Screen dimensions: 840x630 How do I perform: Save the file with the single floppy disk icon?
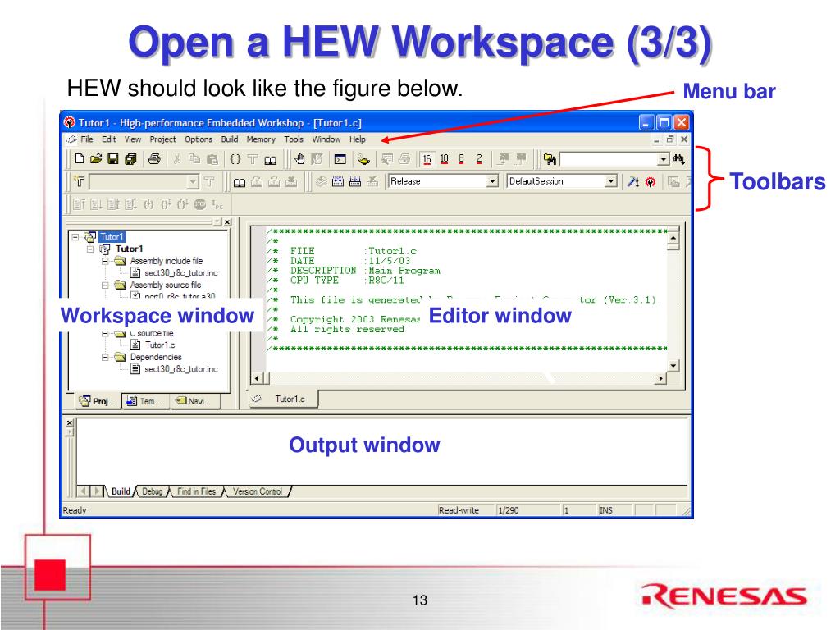pyautogui.click(x=113, y=158)
